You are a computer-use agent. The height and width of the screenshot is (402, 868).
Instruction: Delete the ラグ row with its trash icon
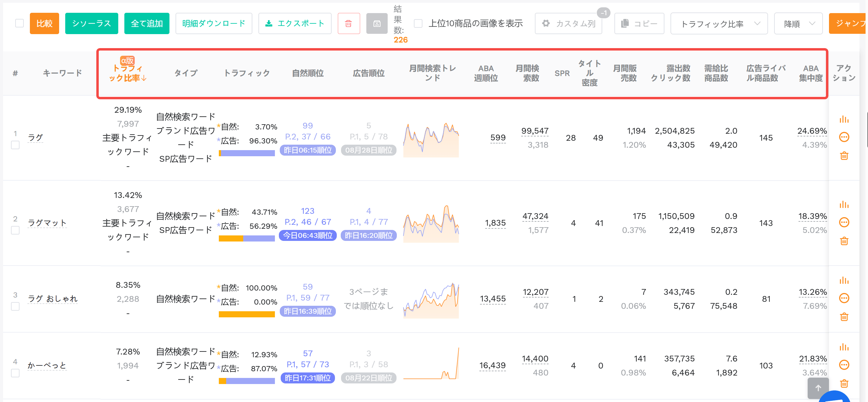(844, 156)
